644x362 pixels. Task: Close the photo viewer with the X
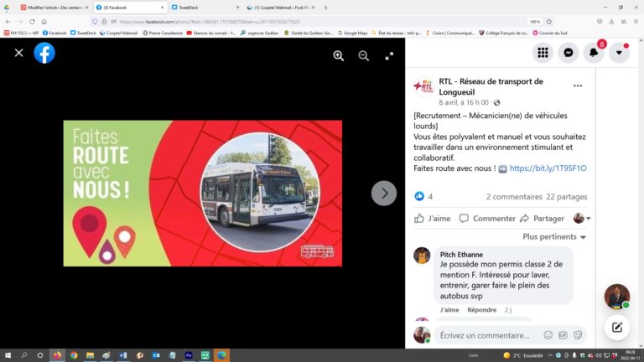click(x=18, y=53)
